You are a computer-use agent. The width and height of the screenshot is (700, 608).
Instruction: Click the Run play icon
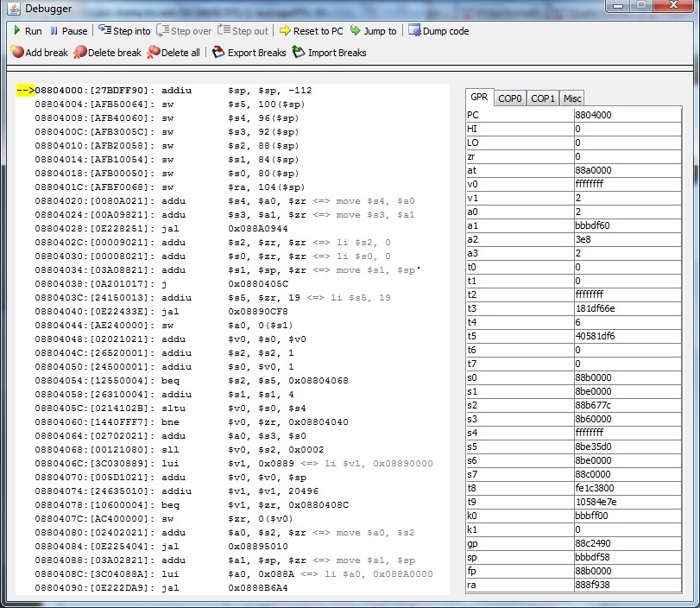[x=16, y=31]
